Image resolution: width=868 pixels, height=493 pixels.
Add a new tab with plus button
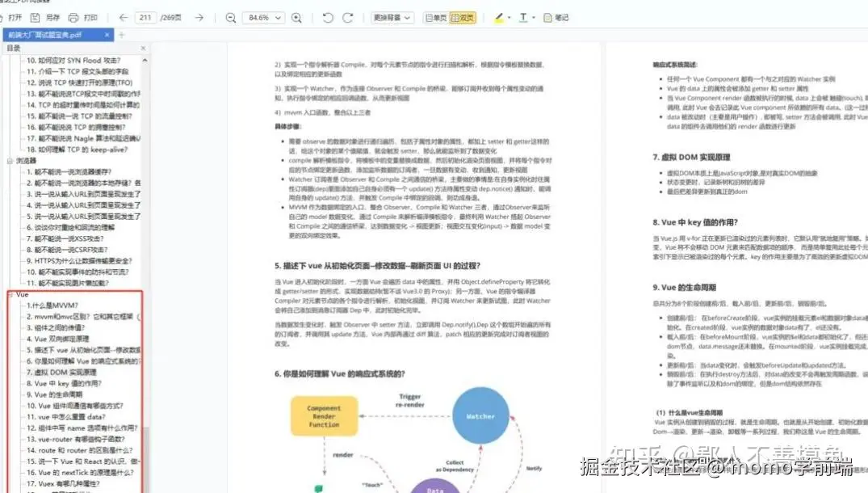click(121, 35)
